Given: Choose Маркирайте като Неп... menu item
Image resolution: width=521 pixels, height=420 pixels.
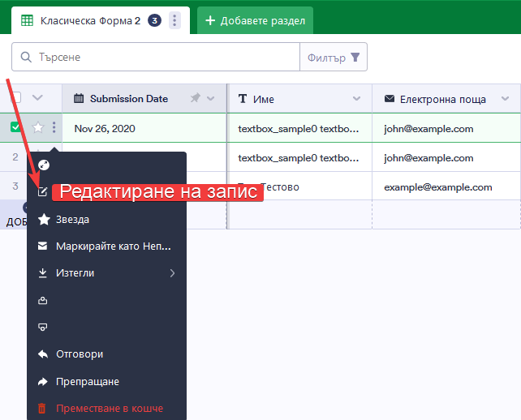Looking at the screenshot, I should click(x=106, y=246).
